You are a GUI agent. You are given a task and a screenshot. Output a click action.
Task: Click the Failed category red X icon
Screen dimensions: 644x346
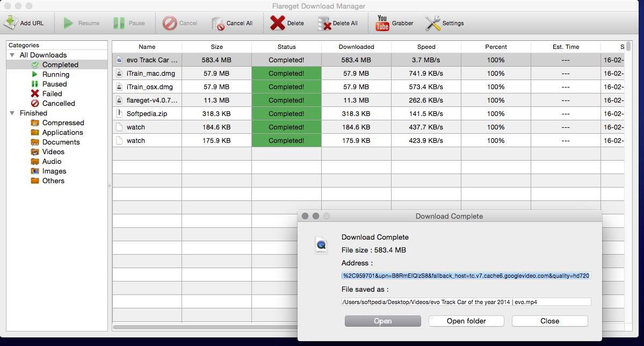(35, 93)
